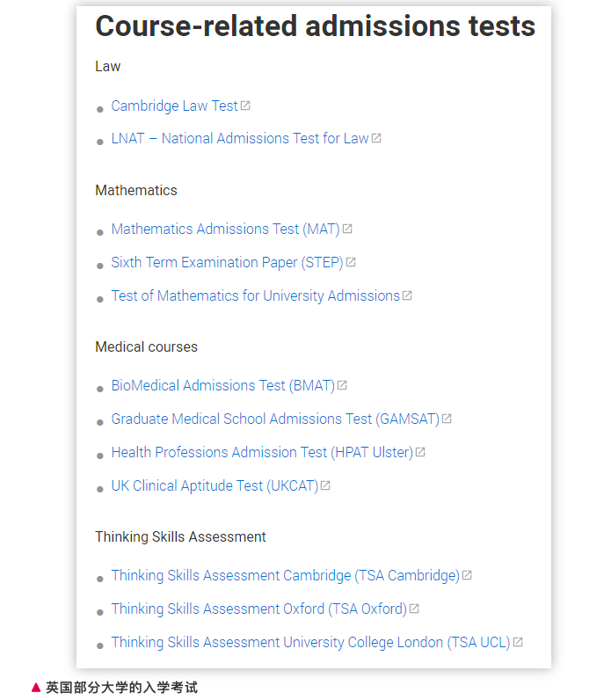604x700 pixels.
Task: Click external-link icon beside STEP link
Action: 351,262
